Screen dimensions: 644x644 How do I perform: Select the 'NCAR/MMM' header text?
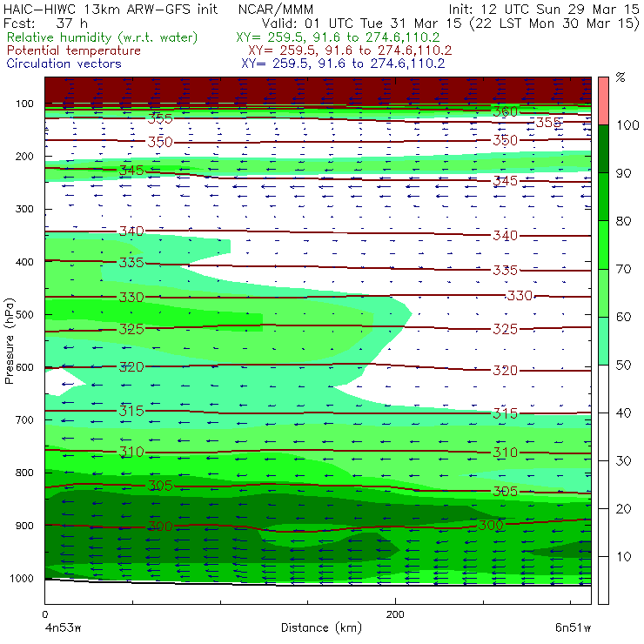276,10
